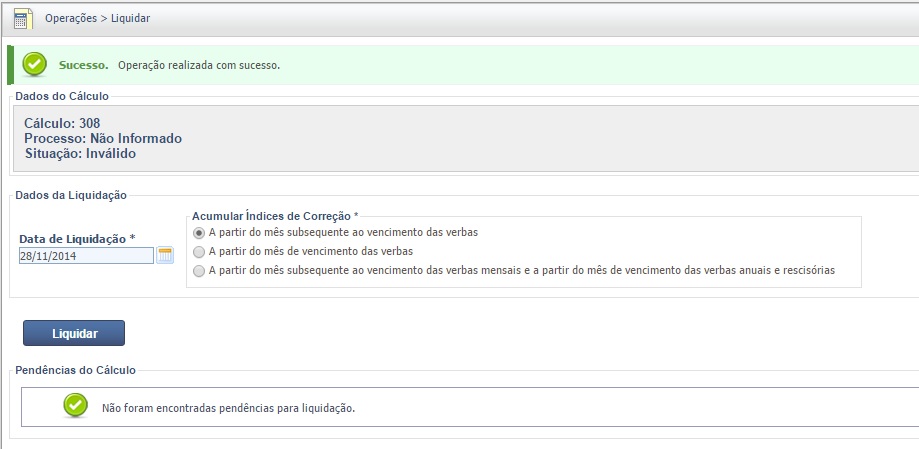Select 'A partir do mês subsequente ao vencimento das verbas'
Screen dimensions: 919x449
click(x=199, y=233)
